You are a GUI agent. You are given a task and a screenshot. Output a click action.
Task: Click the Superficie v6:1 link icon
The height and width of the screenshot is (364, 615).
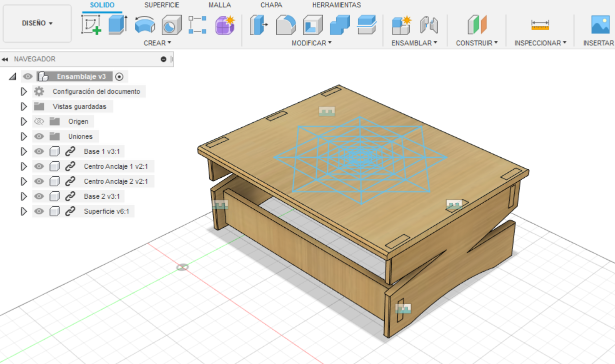coord(70,211)
